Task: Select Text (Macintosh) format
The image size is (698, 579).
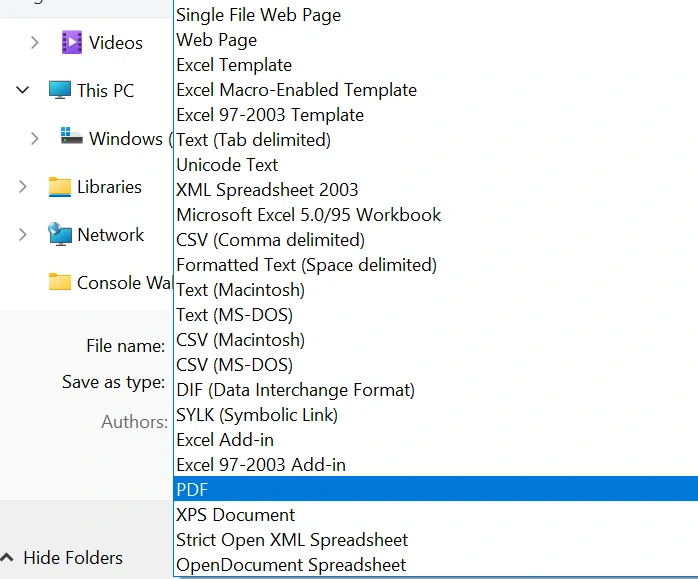Action: coord(436,290)
